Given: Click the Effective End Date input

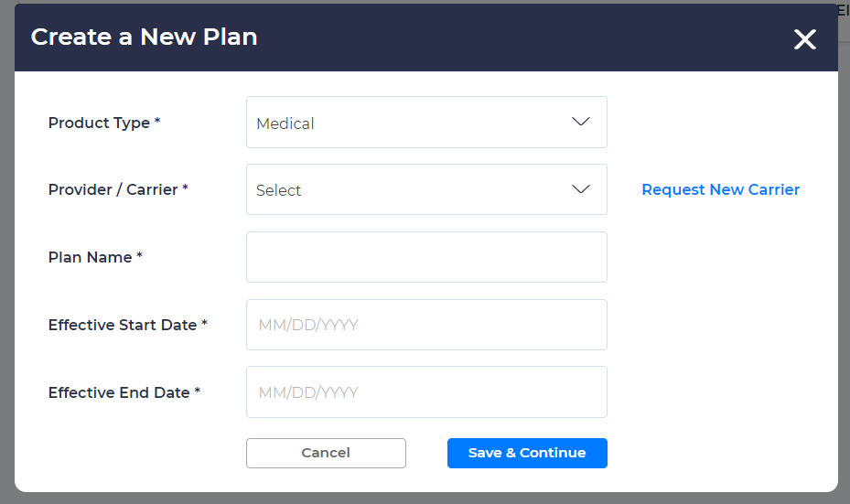Looking at the screenshot, I should coord(426,392).
